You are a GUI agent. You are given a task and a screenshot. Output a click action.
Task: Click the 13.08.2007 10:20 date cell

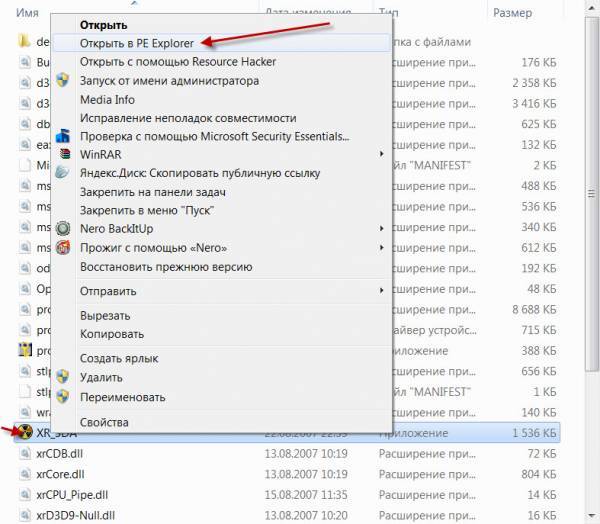[306, 515]
